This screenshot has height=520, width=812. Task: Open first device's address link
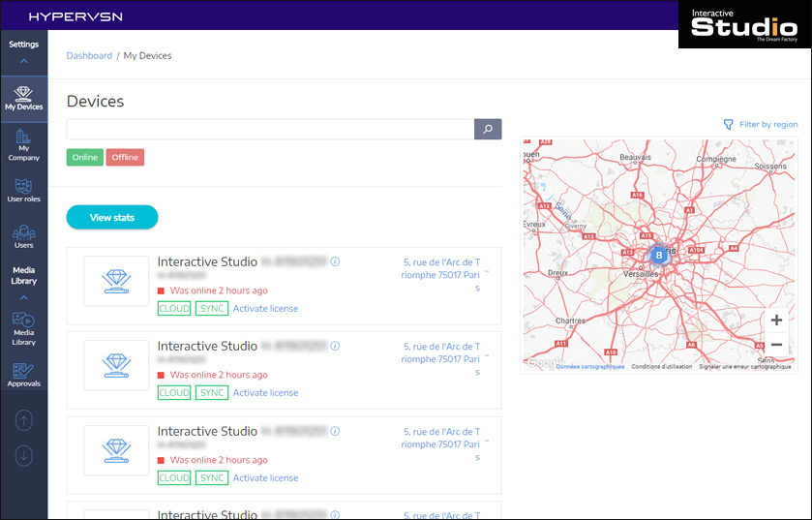pos(440,274)
